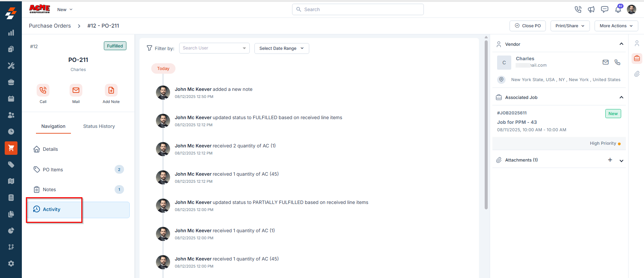Open Notes in the navigation list
Image resolution: width=644 pixels, height=278 pixels.
(78, 189)
